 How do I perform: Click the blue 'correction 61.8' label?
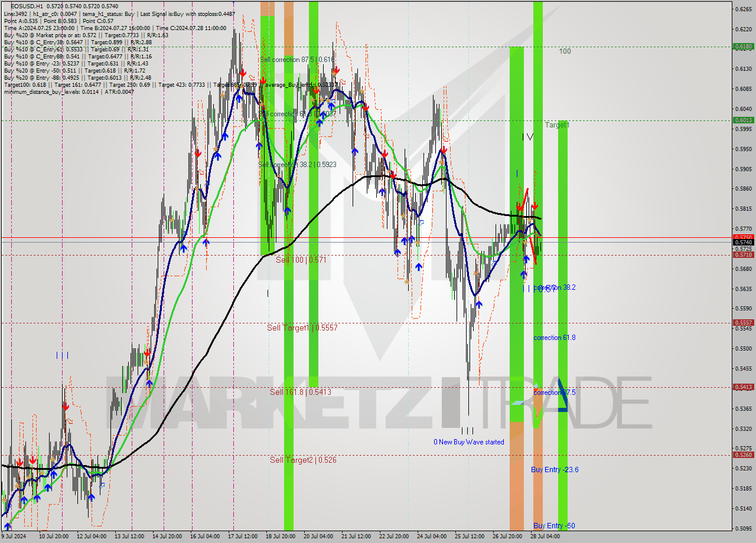click(555, 338)
